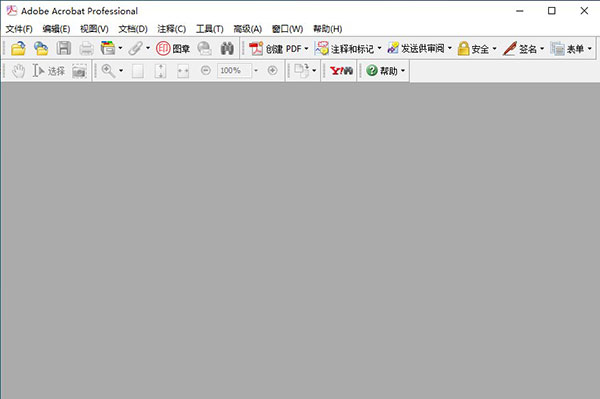Screen dimensions: 600x399
Task: Minimize the Acrobat window
Action: (519, 11)
